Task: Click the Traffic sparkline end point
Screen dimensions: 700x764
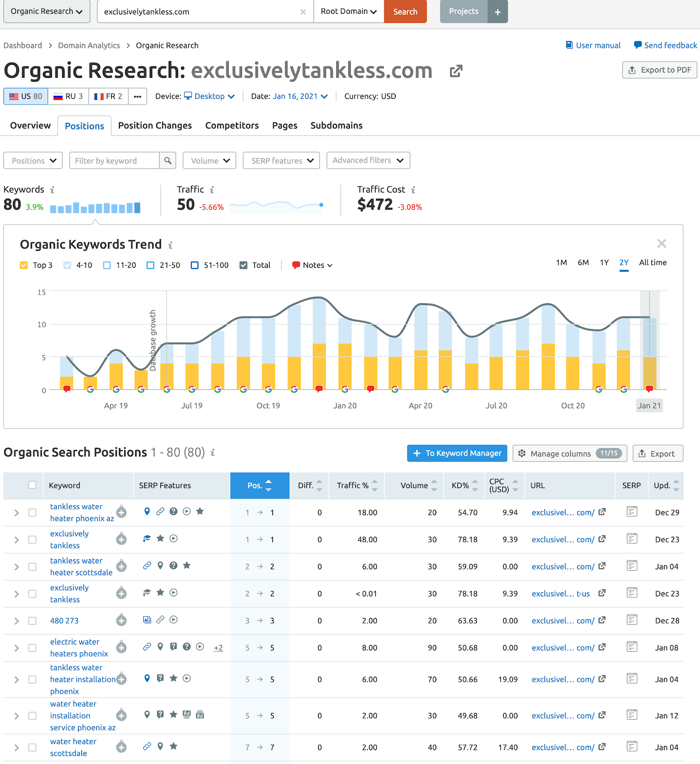Action: coord(321,205)
